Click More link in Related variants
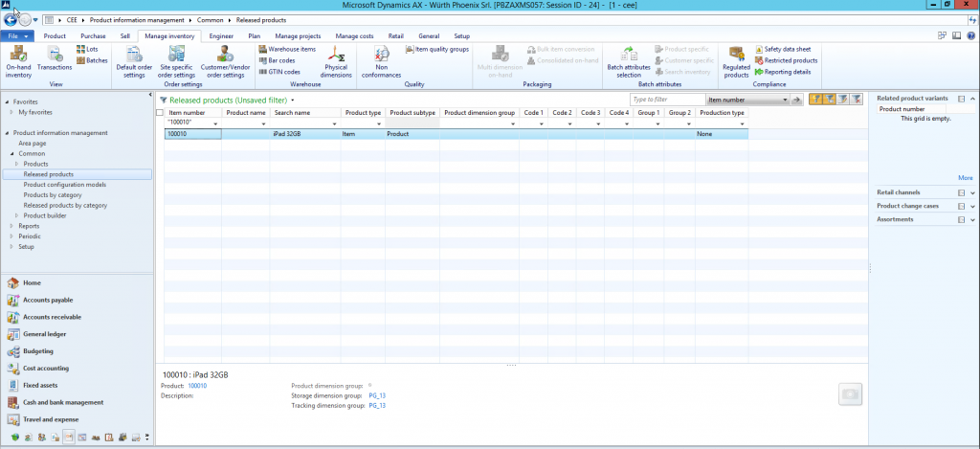The image size is (980, 449). [965, 178]
